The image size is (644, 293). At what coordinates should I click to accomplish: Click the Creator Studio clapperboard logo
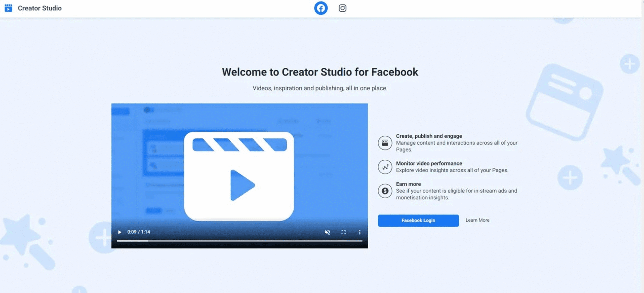tap(8, 8)
